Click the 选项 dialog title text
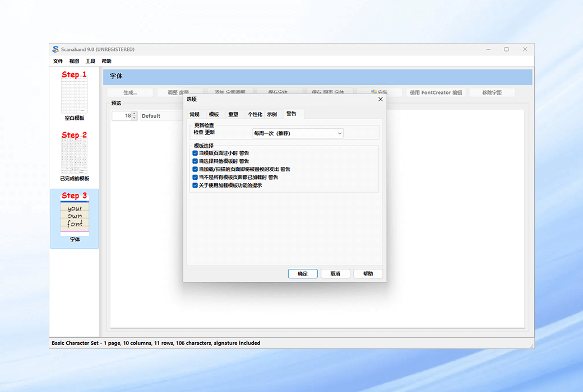Screen dimensions: 583x392 pyautogui.click(x=192, y=99)
